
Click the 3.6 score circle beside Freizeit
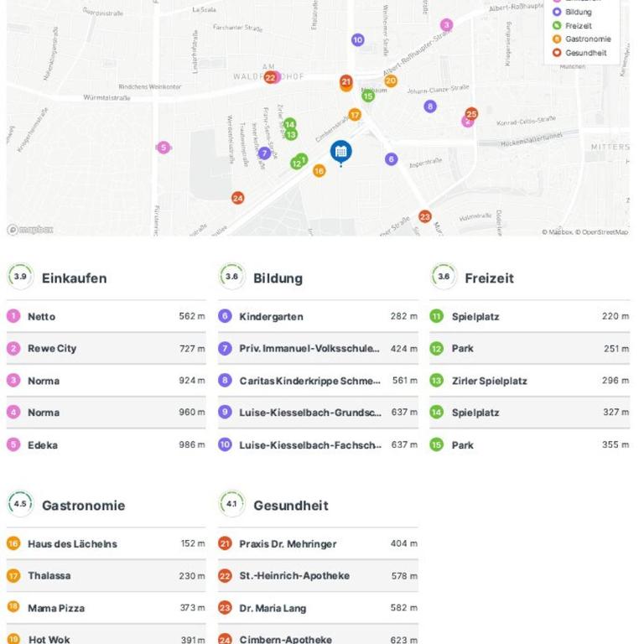444,277
